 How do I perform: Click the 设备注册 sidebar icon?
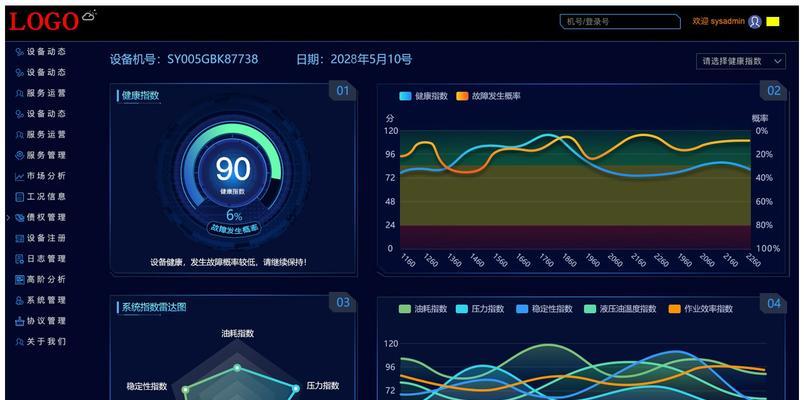20,238
